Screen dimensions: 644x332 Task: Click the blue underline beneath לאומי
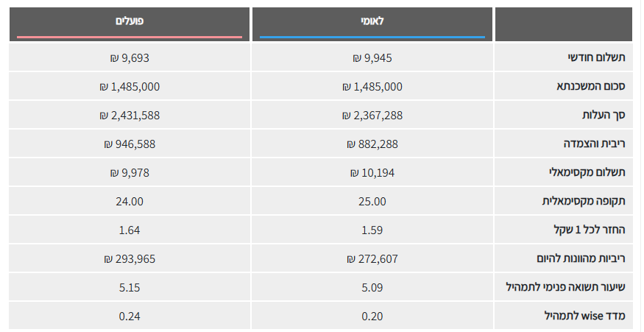372,36
